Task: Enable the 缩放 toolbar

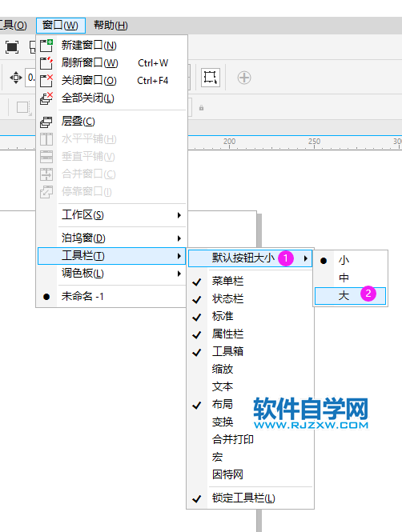Action: coord(250,370)
